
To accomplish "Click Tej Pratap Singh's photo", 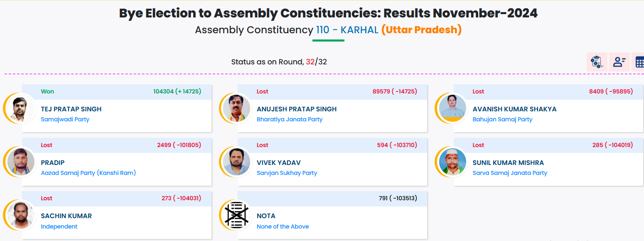I will click(x=21, y=108).
